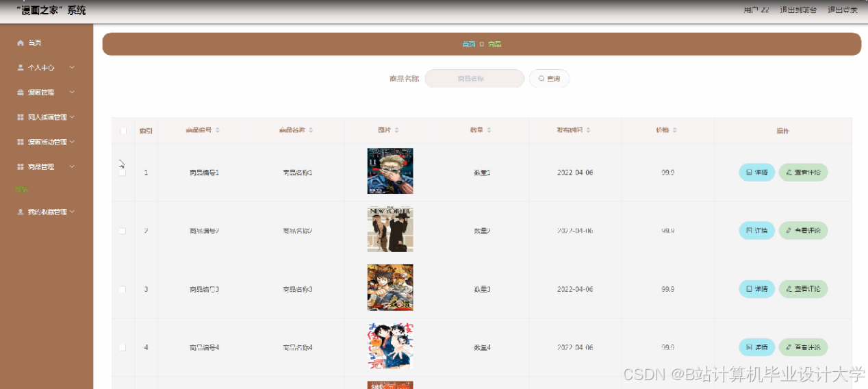Click the cell 数量2
The width and height of the screenshot is (868, 389).
482,231
